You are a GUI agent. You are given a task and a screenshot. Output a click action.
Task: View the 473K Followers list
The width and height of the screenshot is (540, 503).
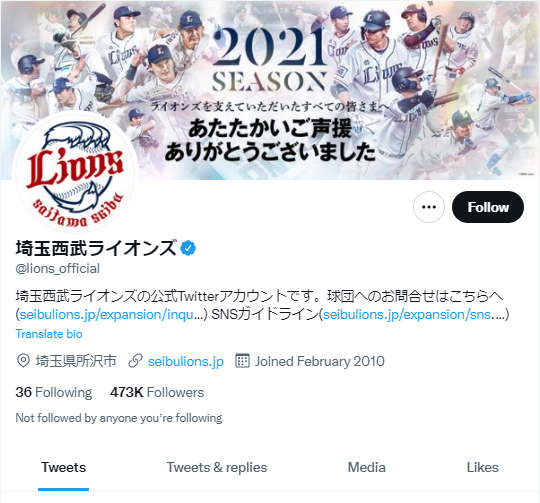point(157,392)
